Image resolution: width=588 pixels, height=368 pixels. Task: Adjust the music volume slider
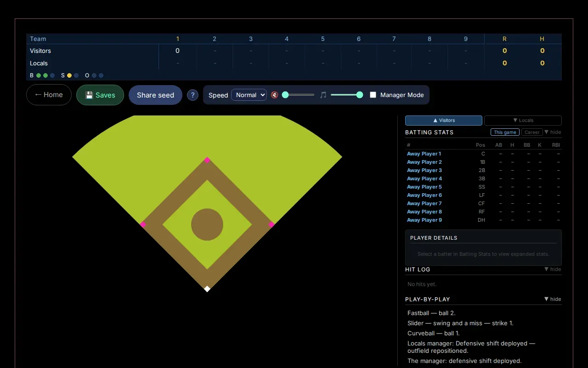pos(347,95)
